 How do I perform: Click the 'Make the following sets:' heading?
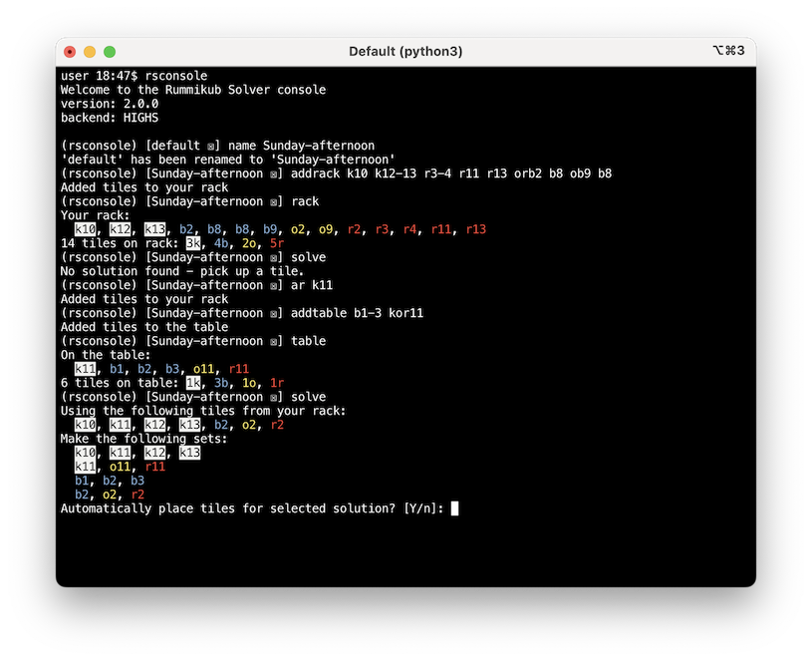pos(143,440)
